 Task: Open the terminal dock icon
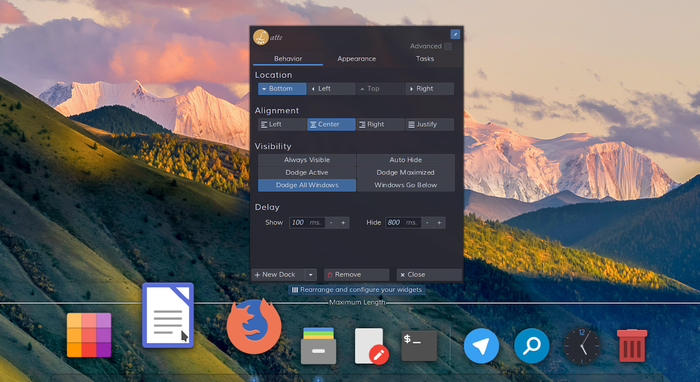tap(419, 346)
